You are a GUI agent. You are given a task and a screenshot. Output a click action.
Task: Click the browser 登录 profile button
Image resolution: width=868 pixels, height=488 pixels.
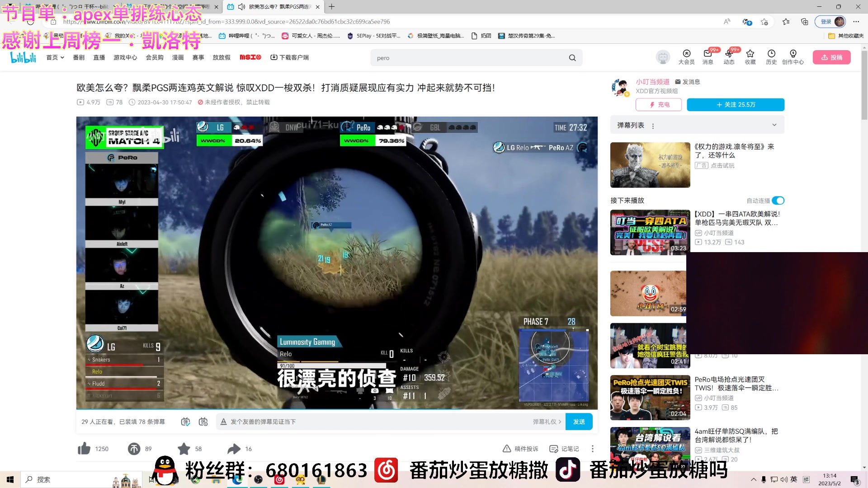[x=831, y=21]
